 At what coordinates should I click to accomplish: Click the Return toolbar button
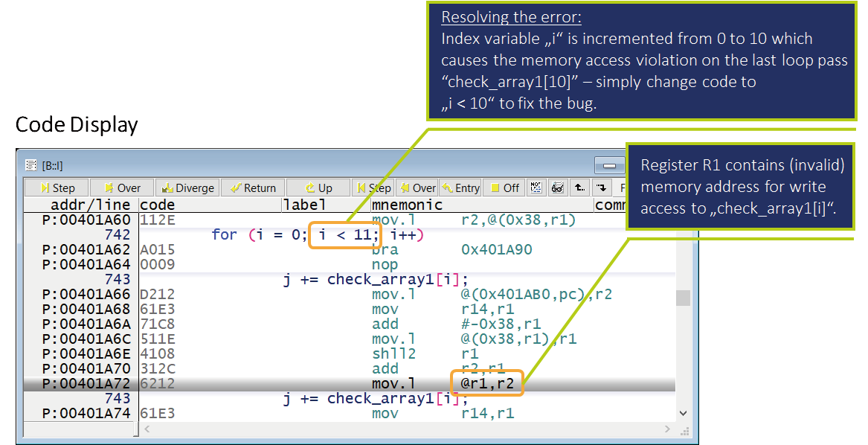click(x=252, y=188)
